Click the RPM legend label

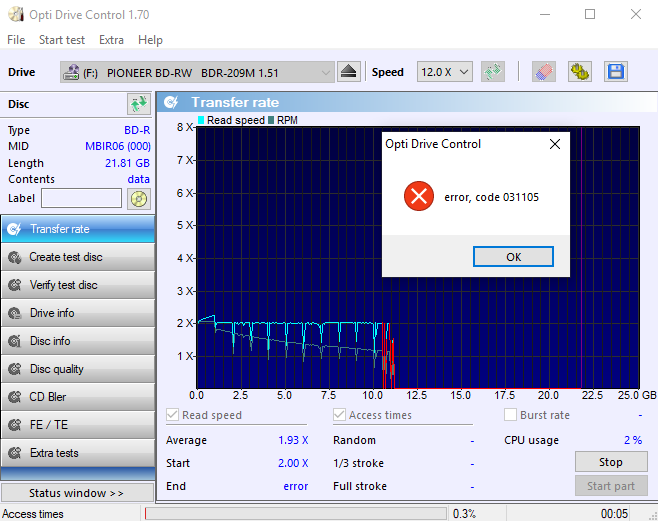[x=287, y=120]
